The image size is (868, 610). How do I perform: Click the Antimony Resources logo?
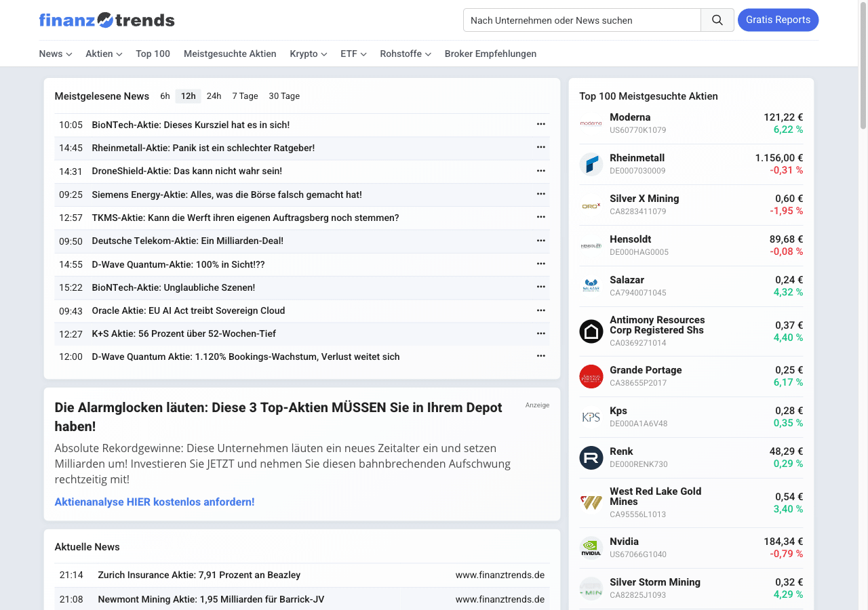(x=591, y=331)
